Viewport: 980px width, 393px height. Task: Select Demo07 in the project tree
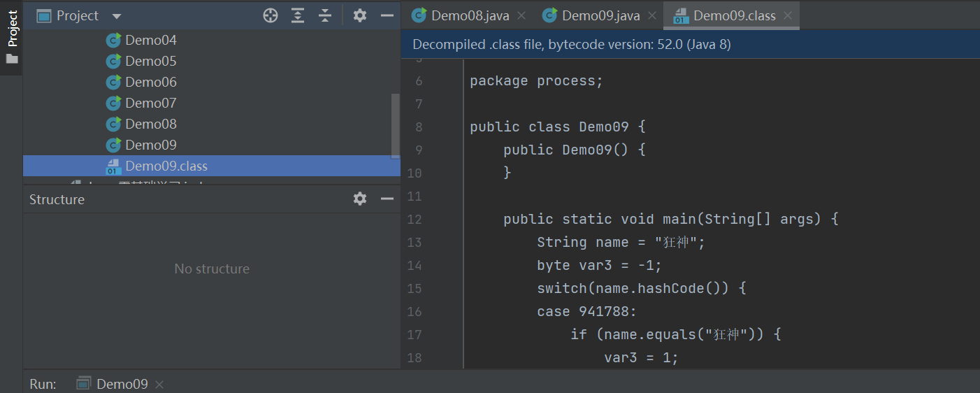click(x=151, y=103)
